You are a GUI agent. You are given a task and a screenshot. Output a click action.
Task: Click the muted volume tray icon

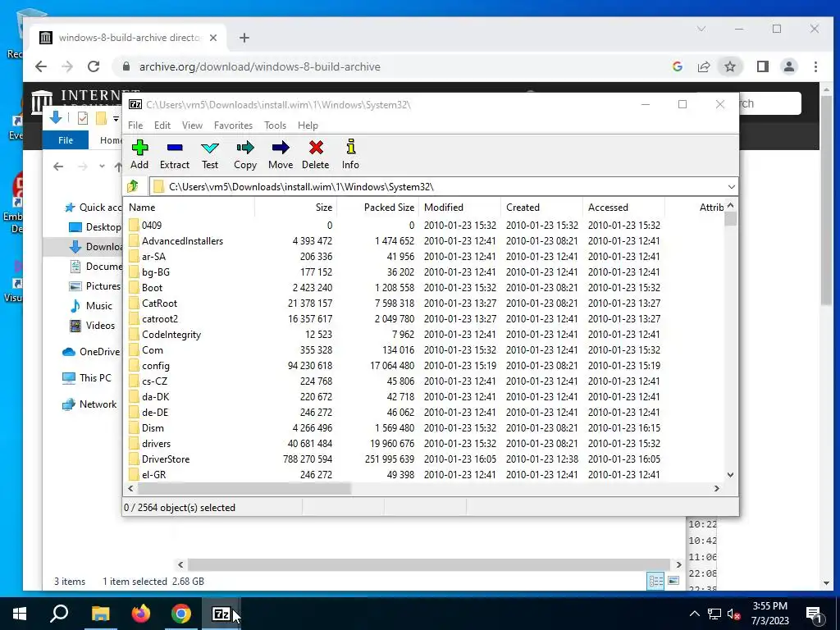tap(734, 614)
